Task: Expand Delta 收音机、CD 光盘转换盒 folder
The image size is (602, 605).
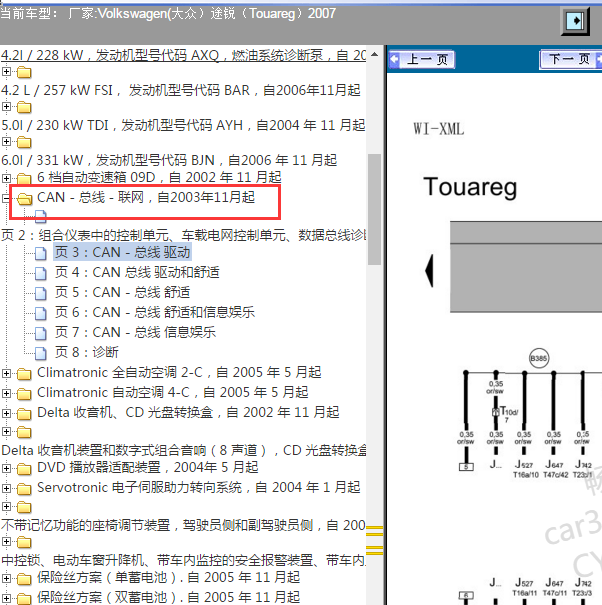Action: (6, 413)
